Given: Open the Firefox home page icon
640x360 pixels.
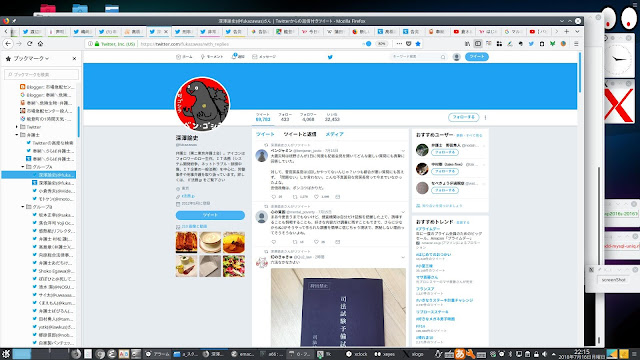Looking at the screenshot, I should pyautogui.click(x=40, y=44).
